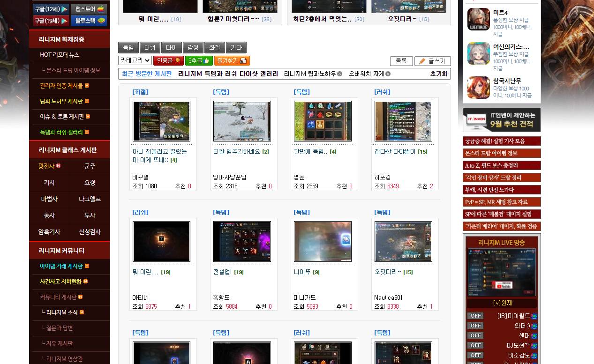Toggle OFF switch for 센대 stream

tap(475, 335)
